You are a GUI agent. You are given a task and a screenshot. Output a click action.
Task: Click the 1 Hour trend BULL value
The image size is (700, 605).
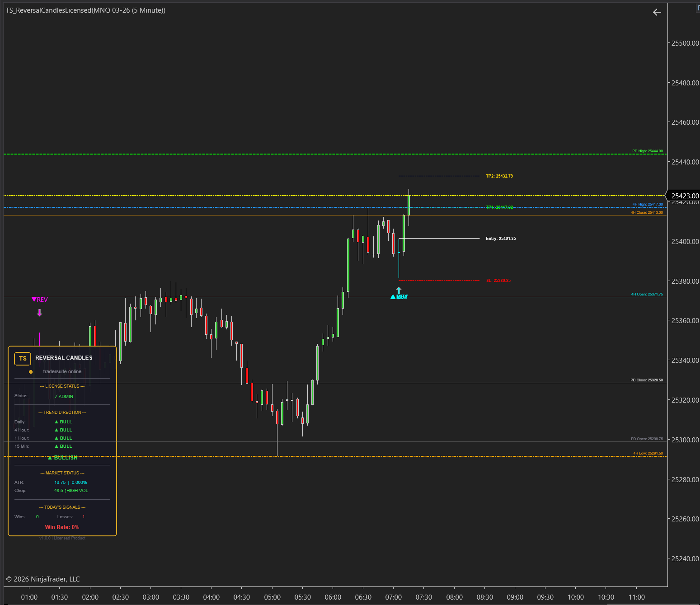(63, 438)
